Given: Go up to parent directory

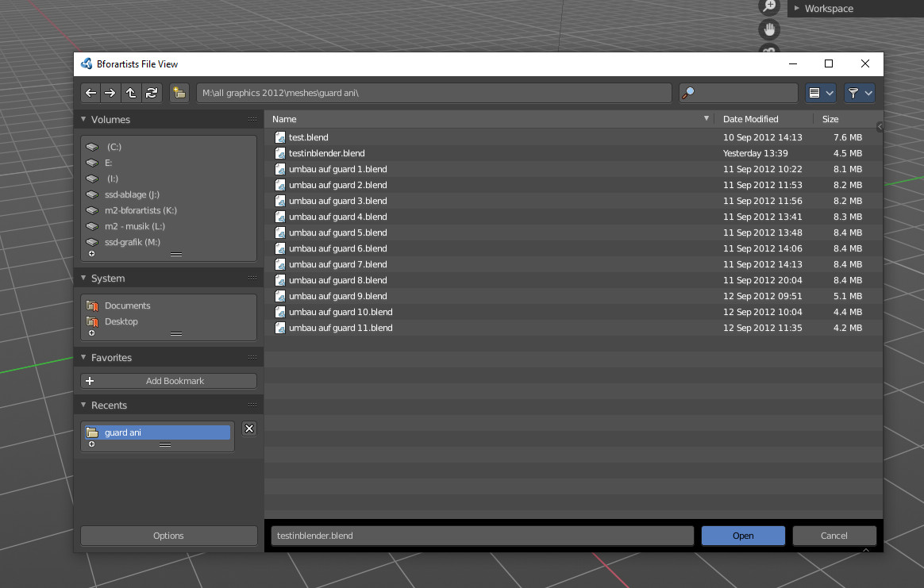Looking at the screenshot, I should coord(131,93).
